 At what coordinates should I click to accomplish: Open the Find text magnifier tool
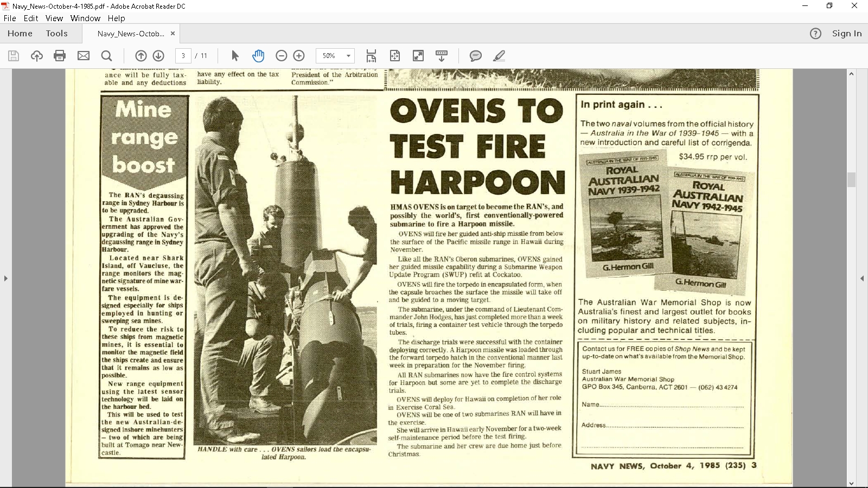point(107,56)
